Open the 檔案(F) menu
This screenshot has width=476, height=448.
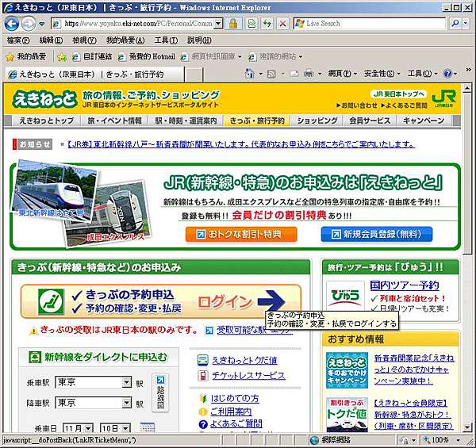[18, 40]
